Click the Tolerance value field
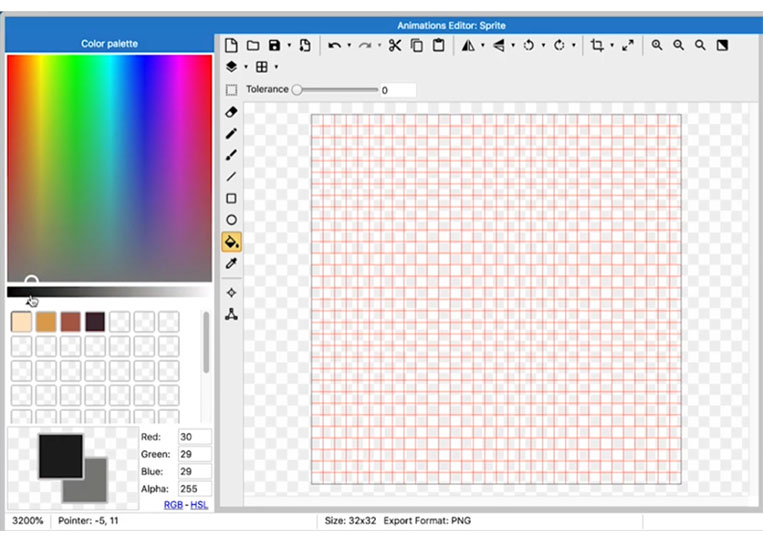The image size is (763, 541). point(398,90)
